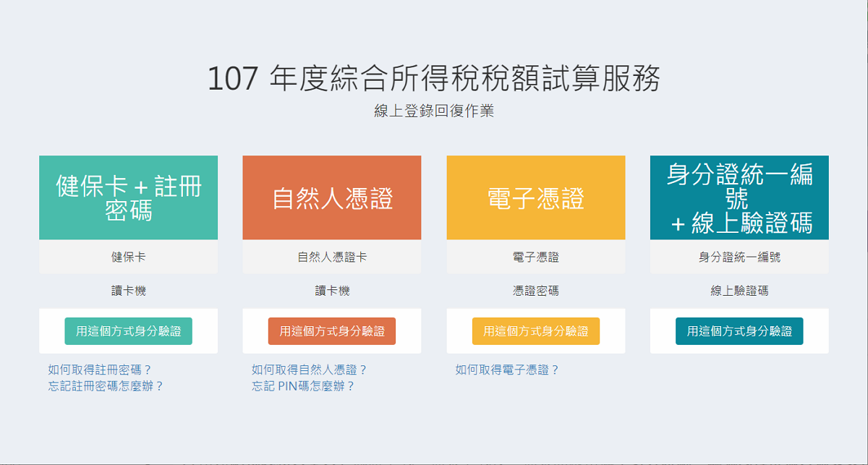Click the teal 身分證統一編號+線上驗證碼 header tile

click(739, 197)
